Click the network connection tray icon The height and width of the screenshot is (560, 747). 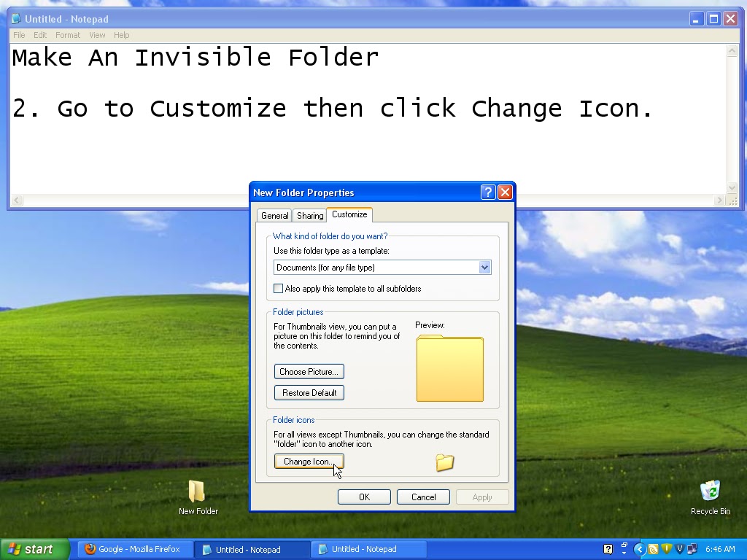click(x=692, y=550)
